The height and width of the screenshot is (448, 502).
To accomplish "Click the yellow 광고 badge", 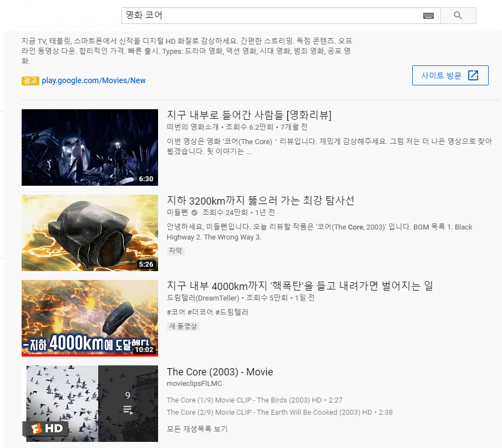I will [x=31, y=80].
